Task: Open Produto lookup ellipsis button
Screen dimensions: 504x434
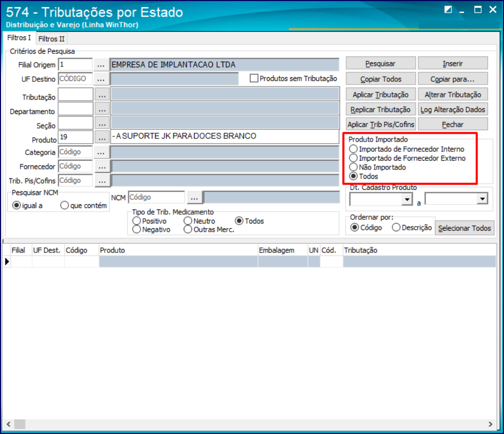Action: (102, 138)
